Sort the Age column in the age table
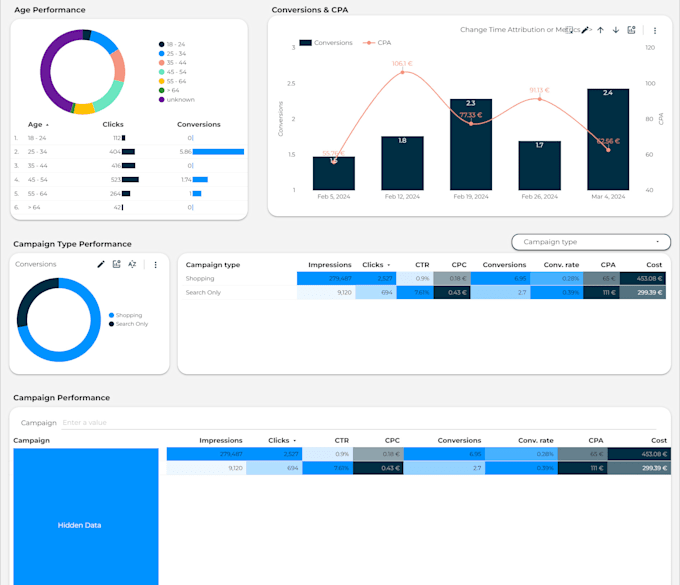Screen dimensions: 680x585 point(38,124)
